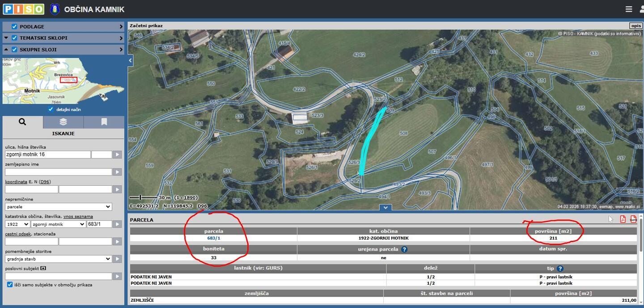Open the pomembnejše storitve gradnja stavb dropdown
Viewport: 644px width, 308px height.
[x=58, y=259]
